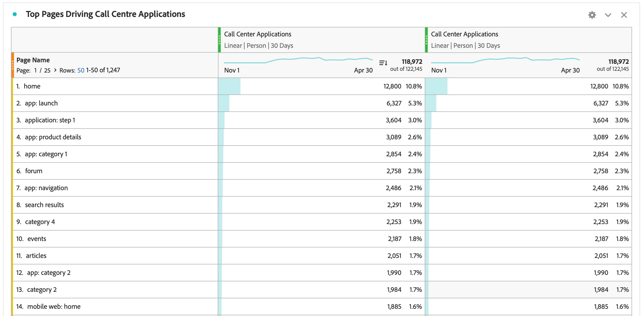The image size is (644, 316).
Task: Click the second column sparkline trend
Action: (x=505, y=60)
